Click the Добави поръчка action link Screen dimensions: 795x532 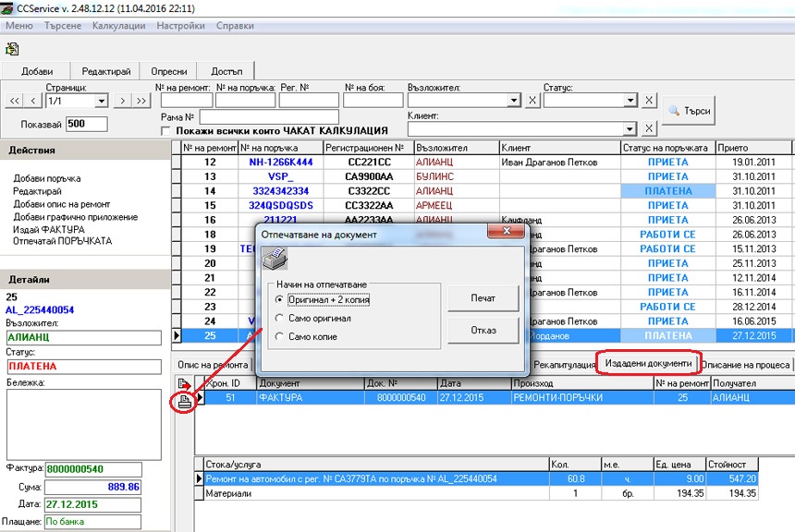point(46,178)
